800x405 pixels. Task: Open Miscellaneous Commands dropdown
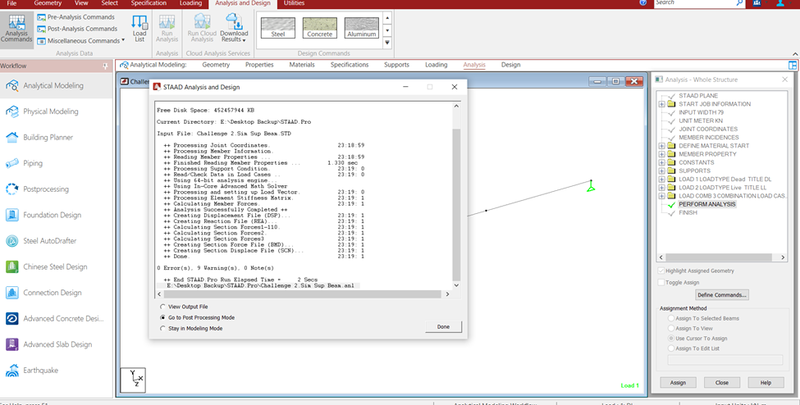[81, 40]
